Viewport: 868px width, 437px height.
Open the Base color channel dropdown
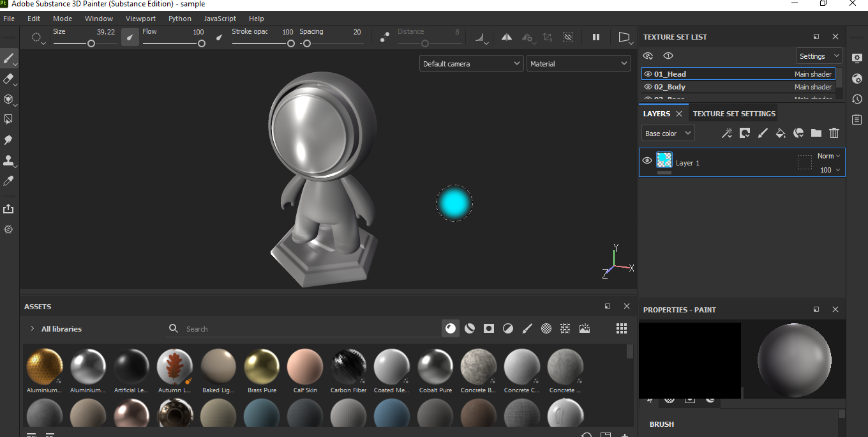click(x=667, y=133)
